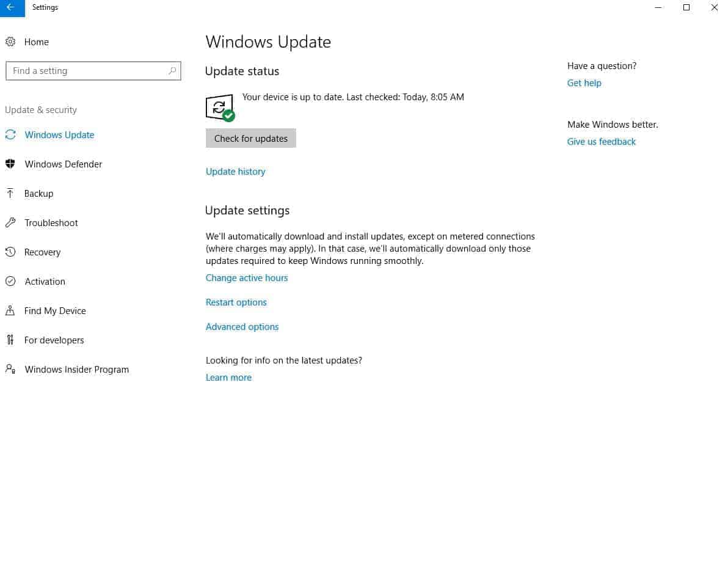Open the Backup settings page
728x567 pixels.
[38, 193]
